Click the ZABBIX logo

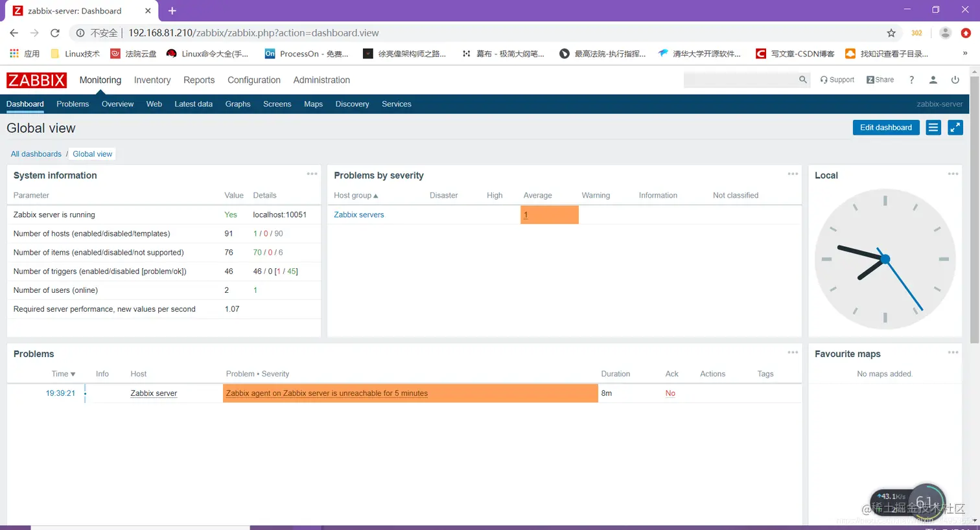[36, 80]
